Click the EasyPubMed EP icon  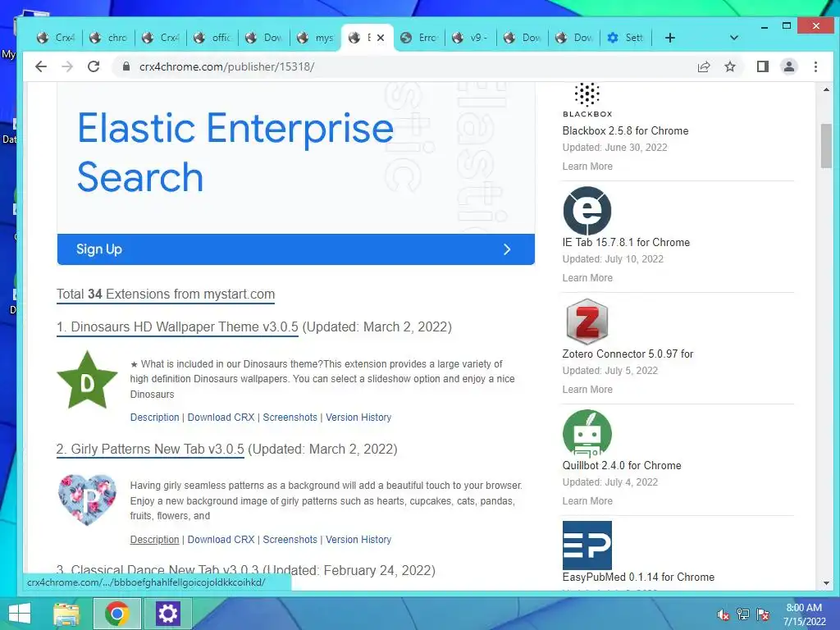point(587,545)
